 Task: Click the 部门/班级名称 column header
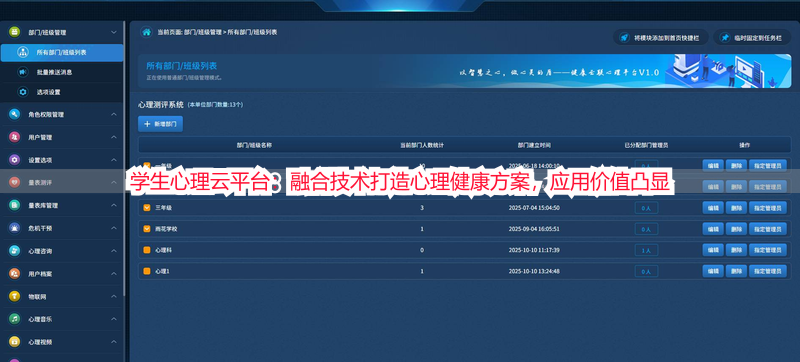[254, 145]
